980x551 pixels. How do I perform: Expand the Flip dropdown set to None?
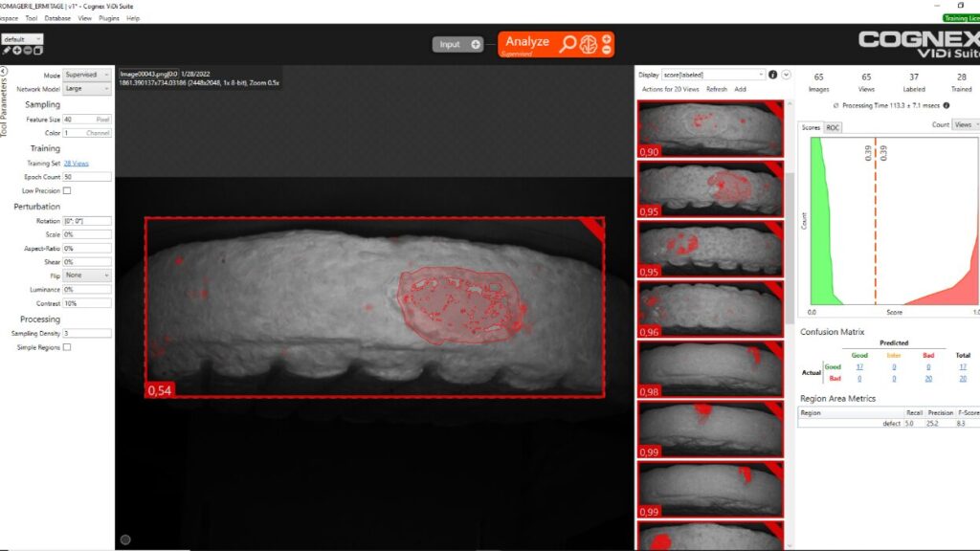[87, 275]
